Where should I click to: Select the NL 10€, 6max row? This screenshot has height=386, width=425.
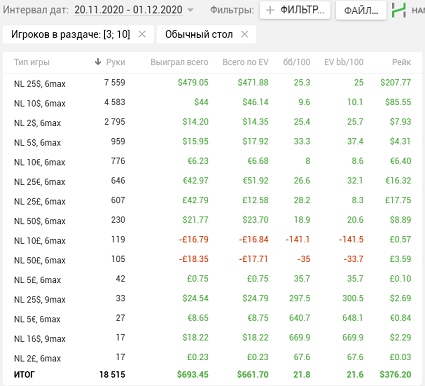coord(212,162)
